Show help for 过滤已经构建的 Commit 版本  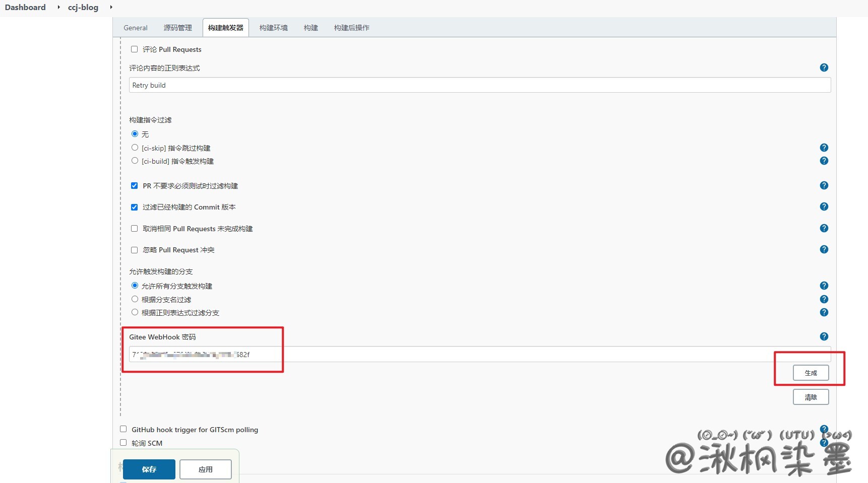point(824,206)
